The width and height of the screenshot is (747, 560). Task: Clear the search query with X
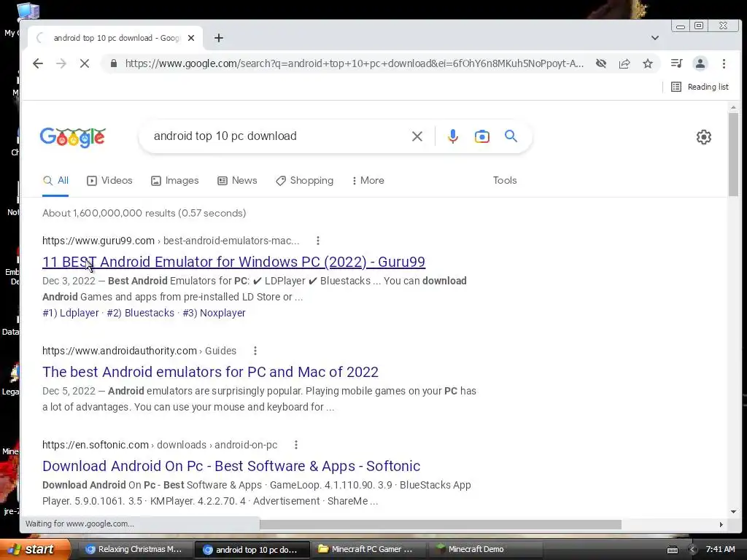[x=417, y=136]
